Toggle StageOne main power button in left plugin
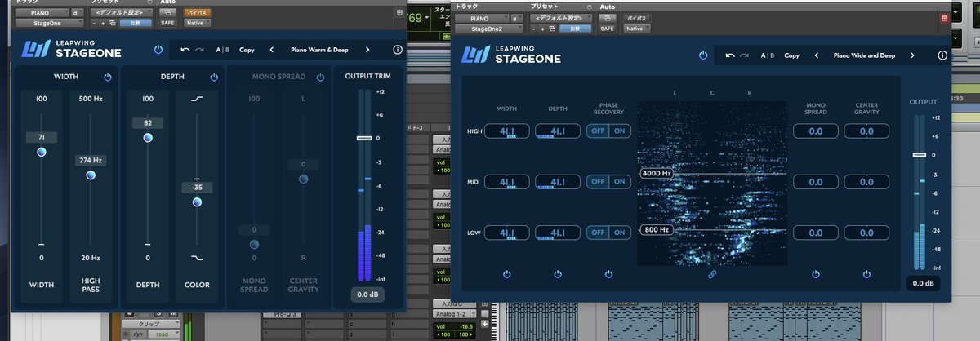Viewport: 980px width, 341px height. 158,50
